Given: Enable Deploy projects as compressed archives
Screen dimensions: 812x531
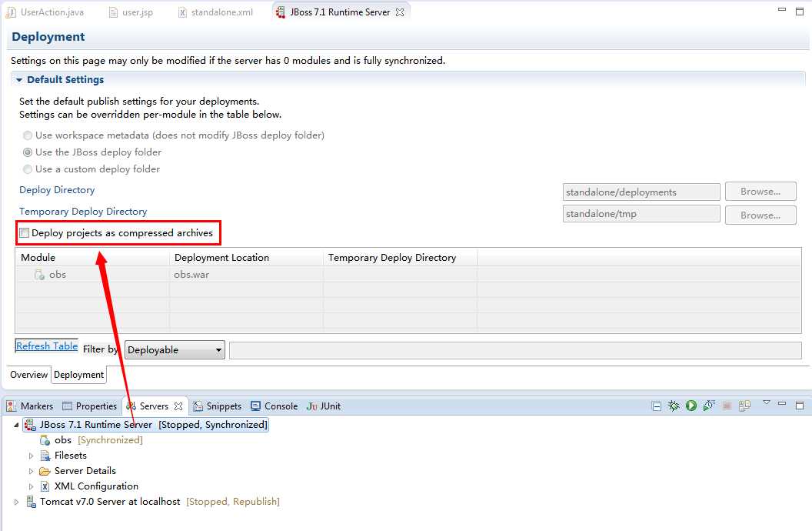Looking at the screenshot, I should coord(25,233).
